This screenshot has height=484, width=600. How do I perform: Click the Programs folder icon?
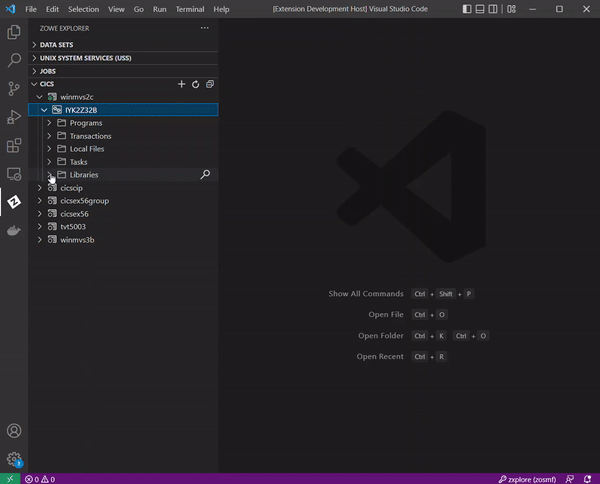point(61,122)
